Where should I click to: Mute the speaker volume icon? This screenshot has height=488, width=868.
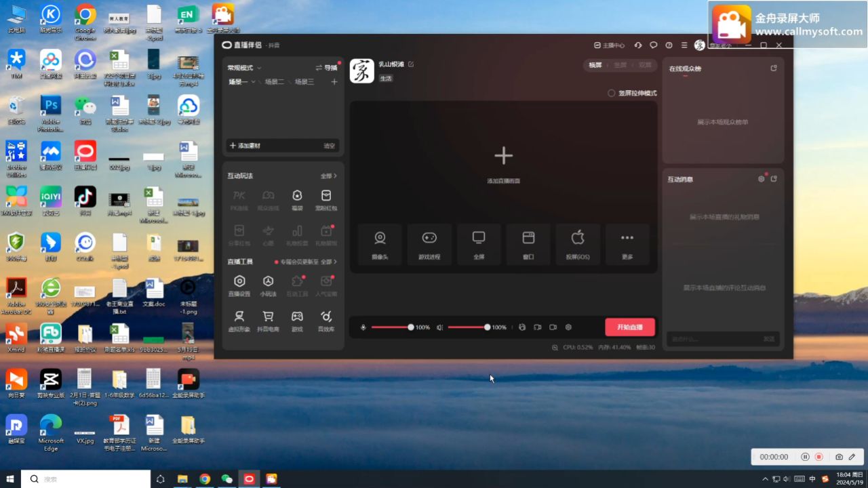coord(439,327)
